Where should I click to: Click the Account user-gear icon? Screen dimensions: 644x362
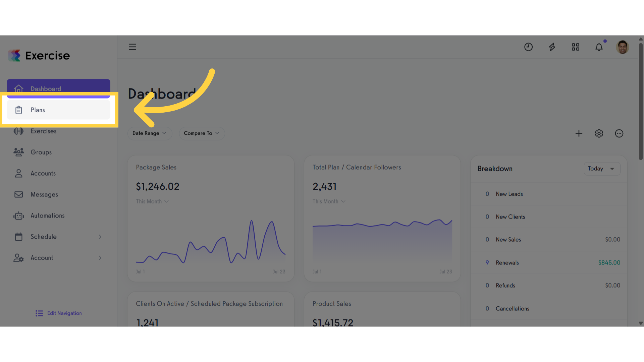click(19, 258)
